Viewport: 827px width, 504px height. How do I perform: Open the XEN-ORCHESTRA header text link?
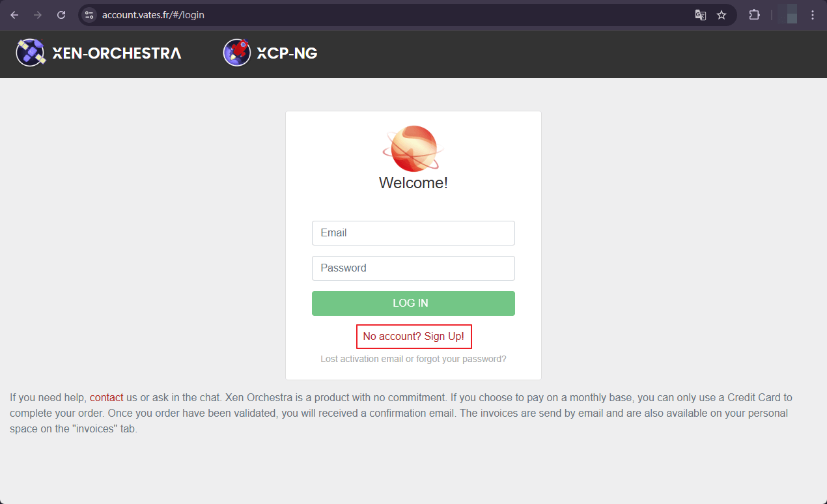[117, 53]
